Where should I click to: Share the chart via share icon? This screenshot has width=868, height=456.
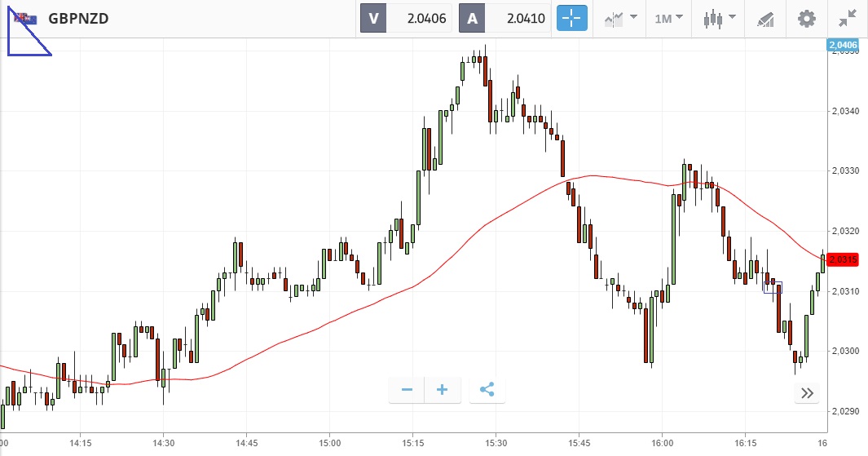point(487,390)
